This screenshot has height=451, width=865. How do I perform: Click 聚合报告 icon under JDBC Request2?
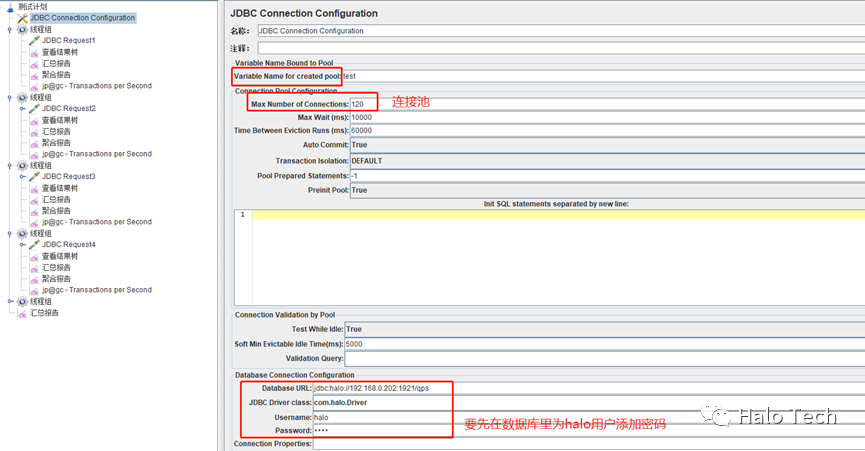click(x=34, y=143)
